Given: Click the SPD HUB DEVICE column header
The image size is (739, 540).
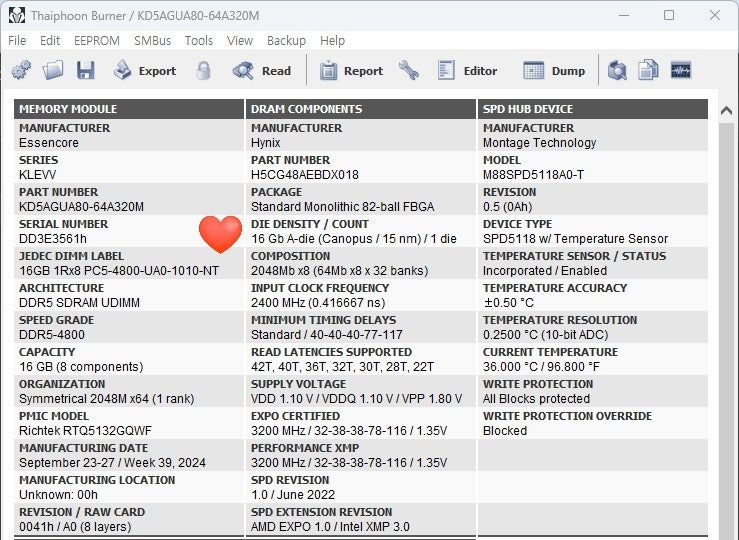Looking at the screenshot, I should 593,109.
